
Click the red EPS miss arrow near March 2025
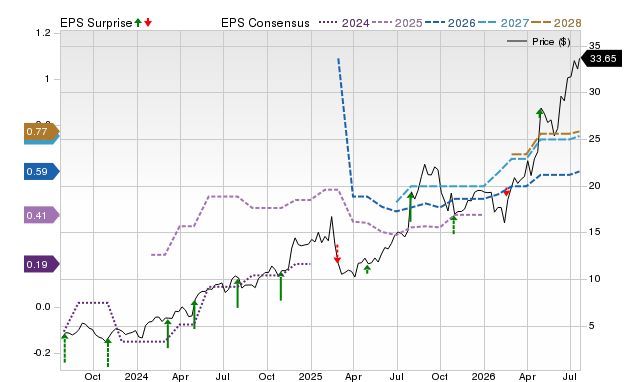337,254
